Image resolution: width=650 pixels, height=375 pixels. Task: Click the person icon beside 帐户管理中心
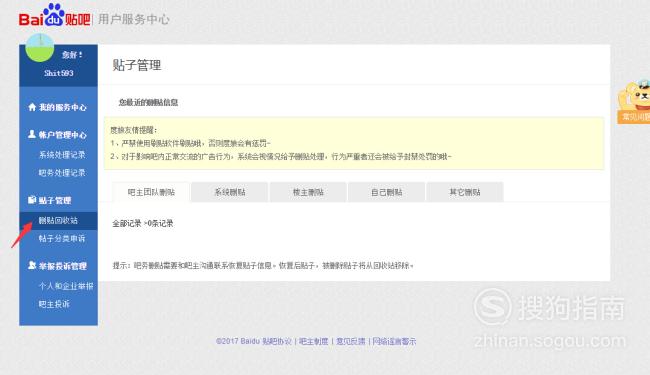[x=32, y=134]
